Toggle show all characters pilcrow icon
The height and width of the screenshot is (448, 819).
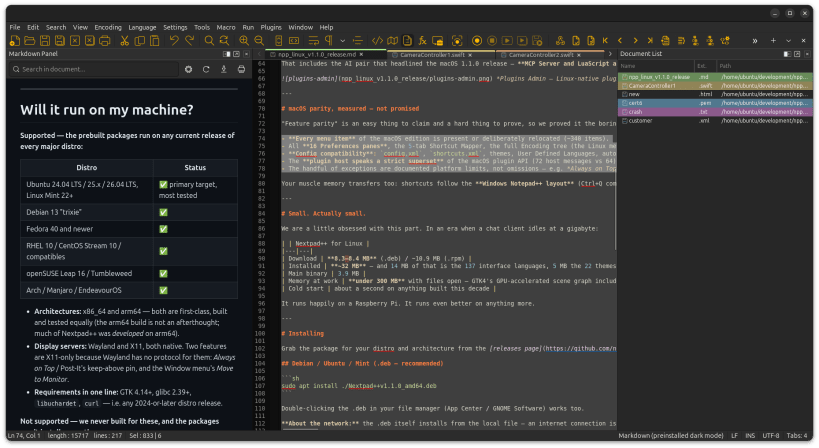(x=329, y=41)
